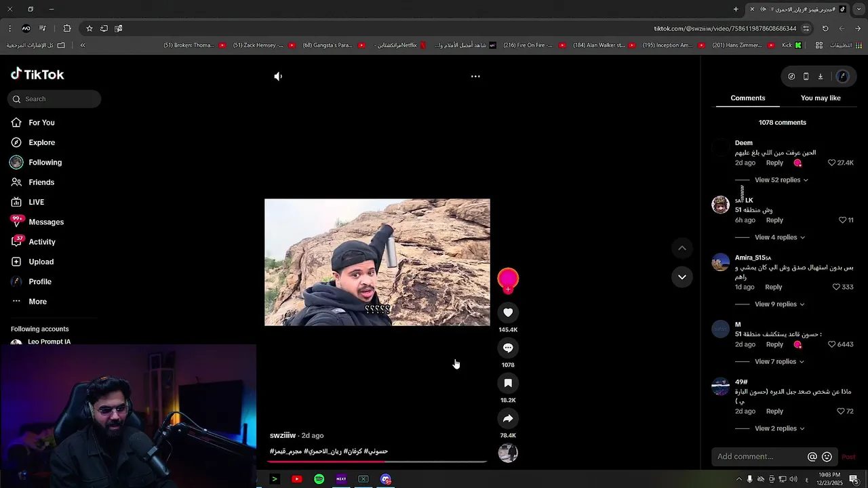Reply to M's comment
Viewport: 868px width, 488px height.
coord(774,344)
